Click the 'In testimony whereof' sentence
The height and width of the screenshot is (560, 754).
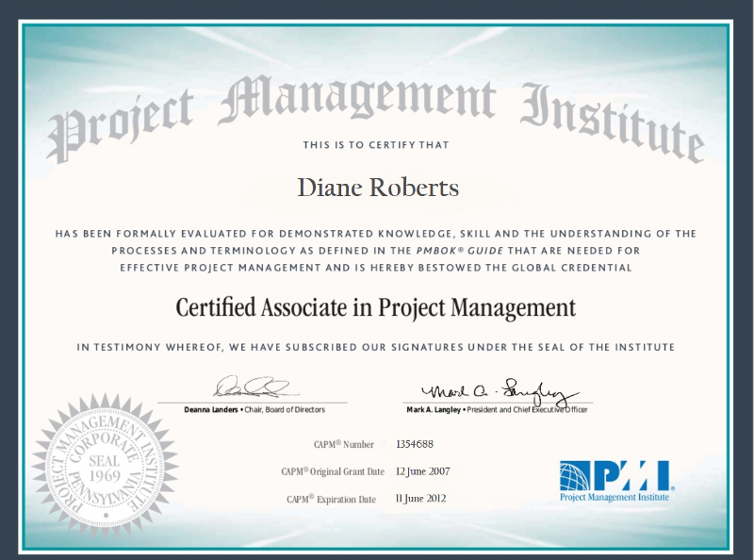(x=376, y=347)
